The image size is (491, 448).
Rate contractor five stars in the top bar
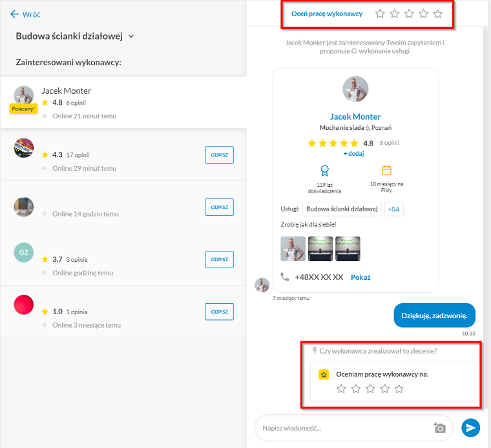click(438, 14)
